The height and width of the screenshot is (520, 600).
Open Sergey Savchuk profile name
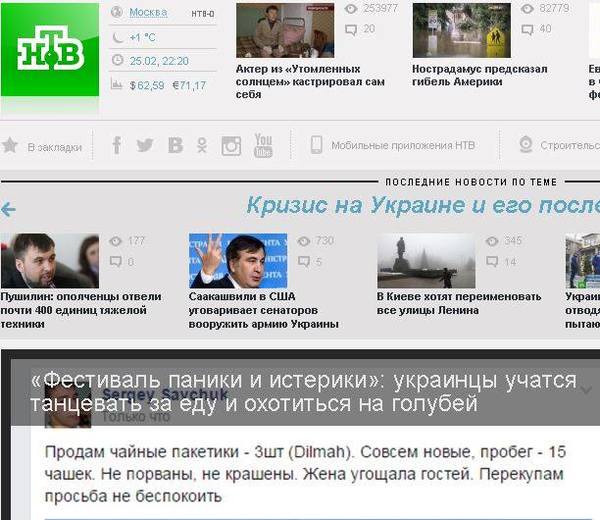(165, 394)
